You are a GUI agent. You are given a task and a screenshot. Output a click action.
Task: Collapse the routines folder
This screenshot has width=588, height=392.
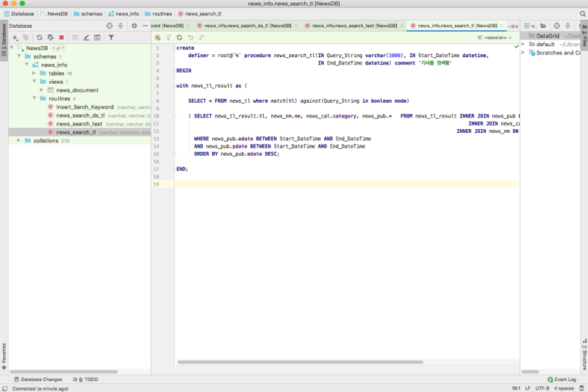34,98
